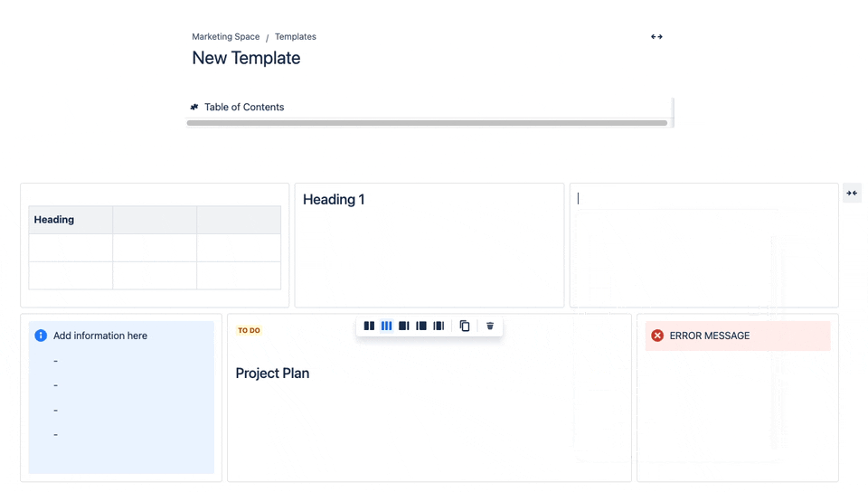
Task: Collapse layout width using inward arrows
Action: pyautogui.click(x=852, y=194)
